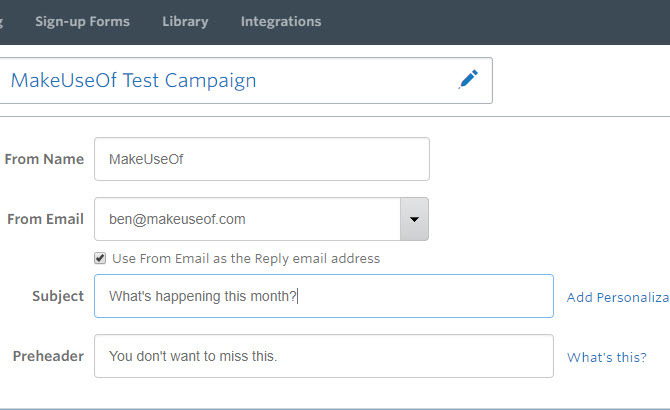Uncheck Use From Email as Reply address
670x410 pixels.
click(100, 258)
